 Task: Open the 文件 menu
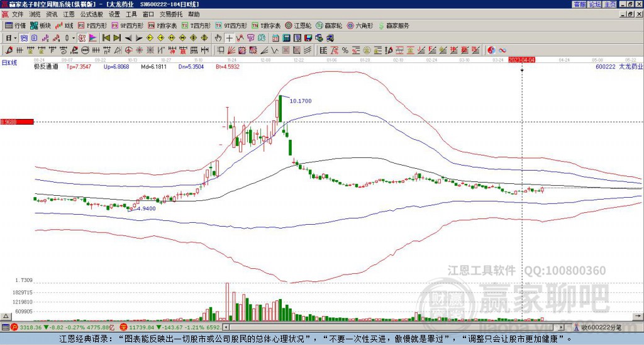[x=18, y=14]
